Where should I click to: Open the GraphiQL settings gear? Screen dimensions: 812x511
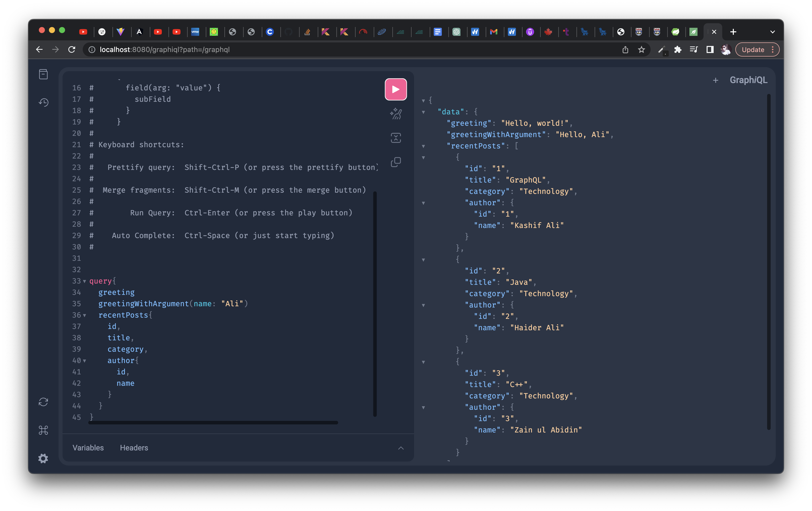tap(43, 458)
